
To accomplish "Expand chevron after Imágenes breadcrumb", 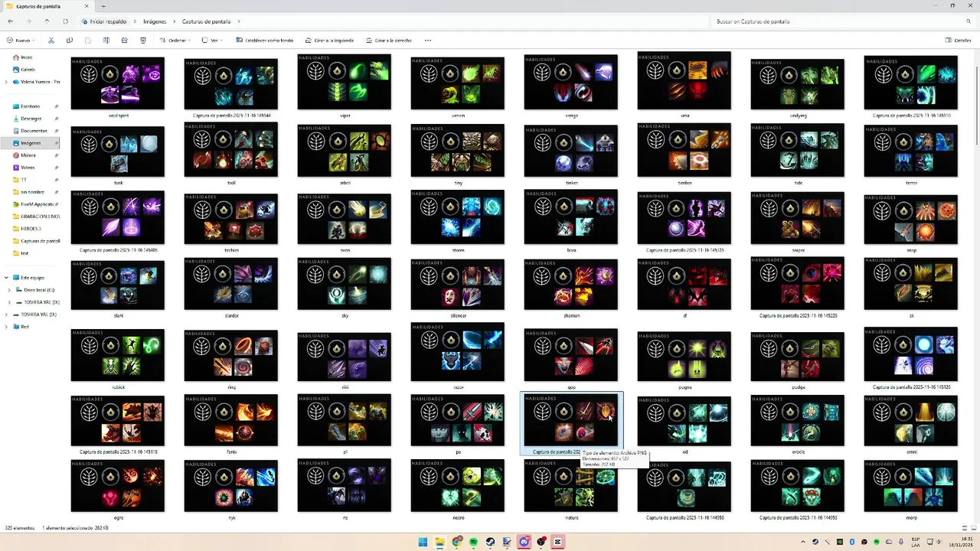I will point(174,21).
